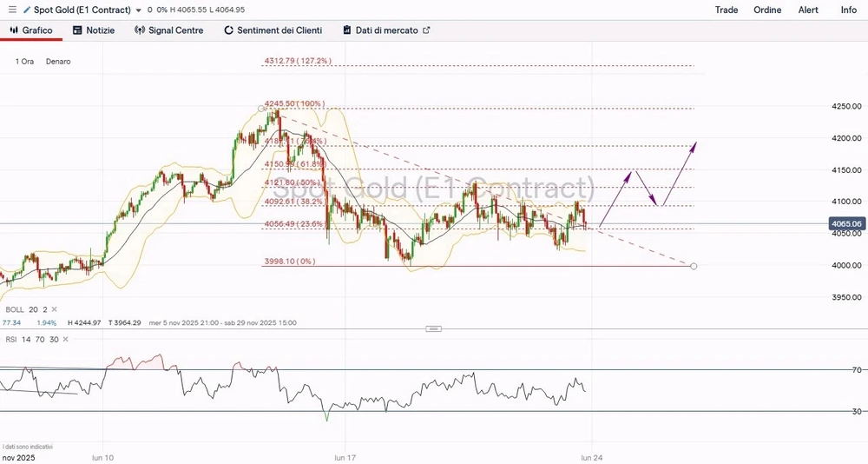Remove the BOLL indicator with X
The width and height of the screenshot is (868, 464).
pyautogui.click(x=56, y=309)
